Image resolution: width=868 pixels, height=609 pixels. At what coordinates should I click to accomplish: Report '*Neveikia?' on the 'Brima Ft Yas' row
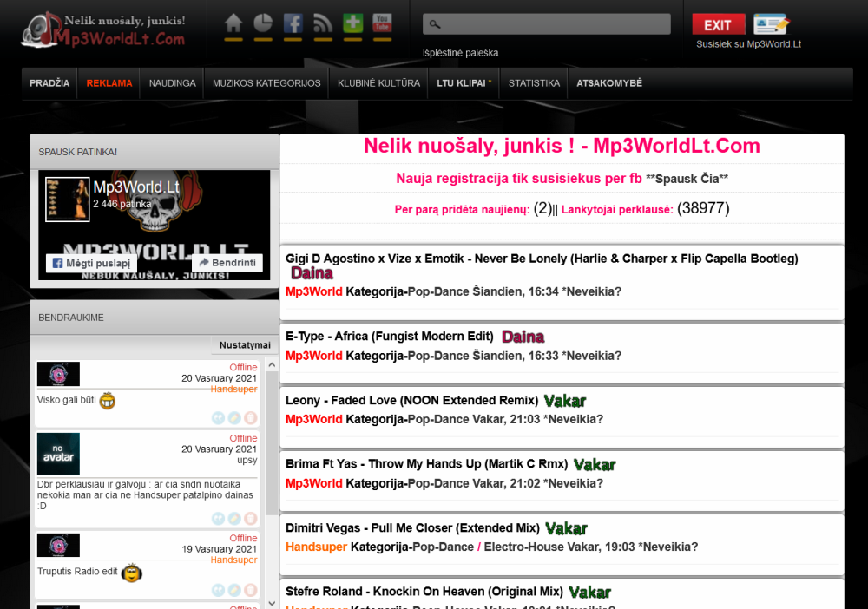click(x=573, y=483)
